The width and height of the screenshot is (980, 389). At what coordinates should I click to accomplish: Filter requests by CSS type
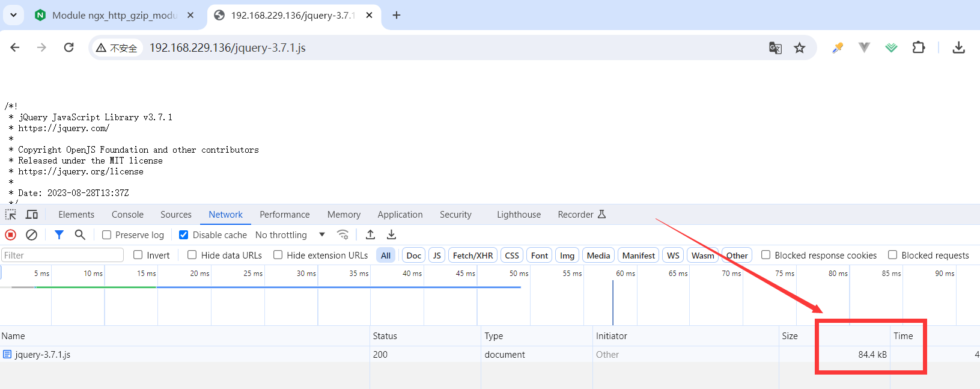click(512, 256)
